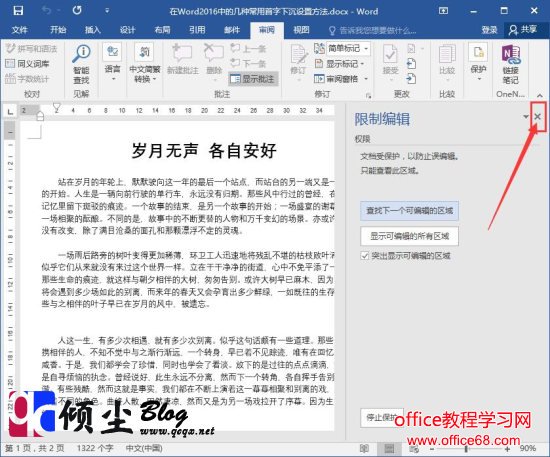Image resolution: width=550 pixels, height=457 pixels.
Task: Switch to the 视图 tab
Action: (301, 30)
